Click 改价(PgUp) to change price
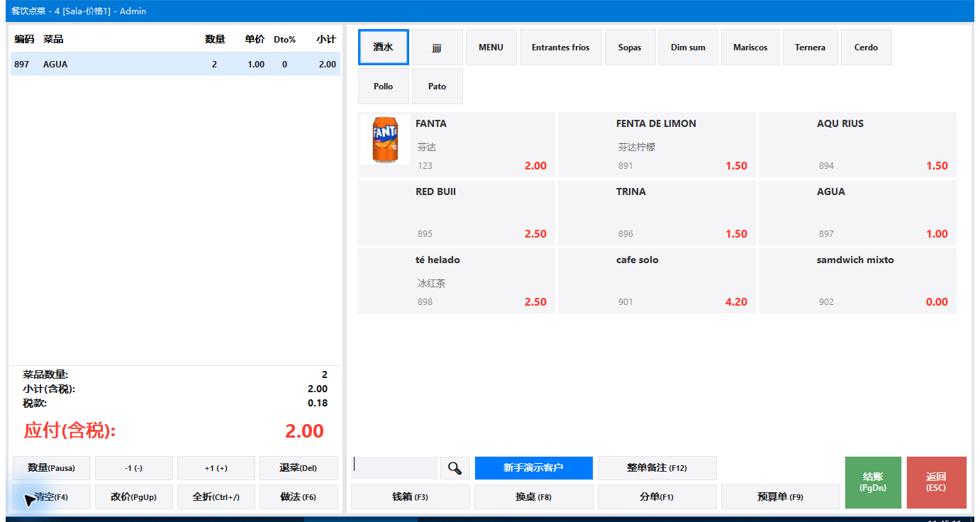This screenshot has width=980, height=522. [134, 497]
